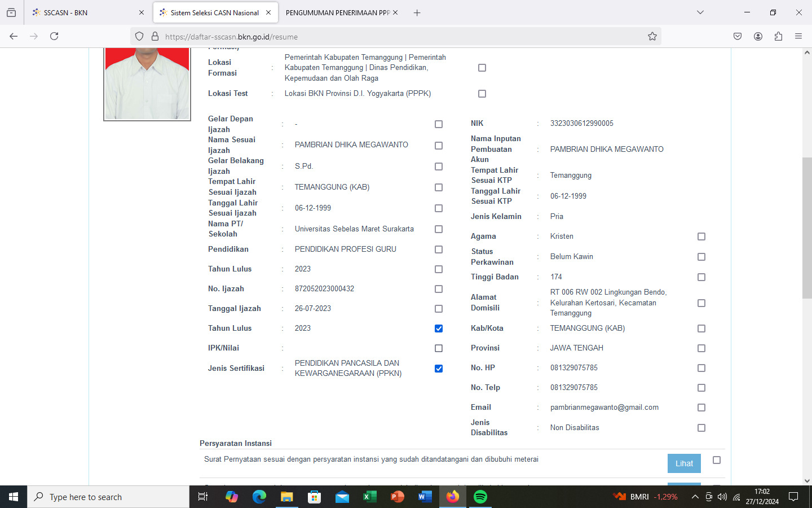Click the volume icon in the tray
Screen dimensions: 812x508
coord(722,497)
